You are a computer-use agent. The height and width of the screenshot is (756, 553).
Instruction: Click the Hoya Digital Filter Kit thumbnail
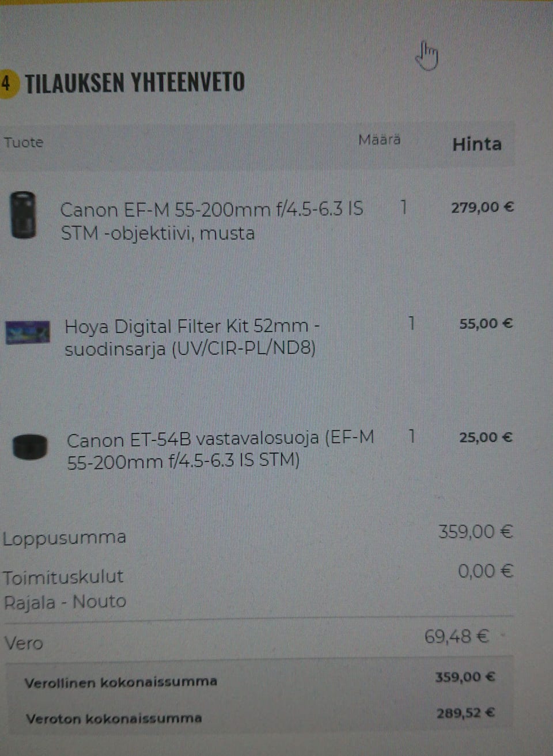tap(27, 332)
